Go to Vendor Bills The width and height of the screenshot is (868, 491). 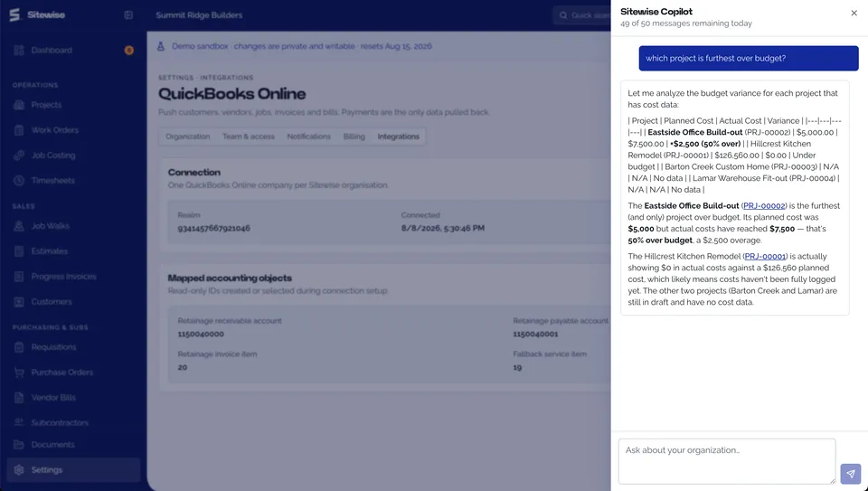pyautogui.click(x=73, y=398)
